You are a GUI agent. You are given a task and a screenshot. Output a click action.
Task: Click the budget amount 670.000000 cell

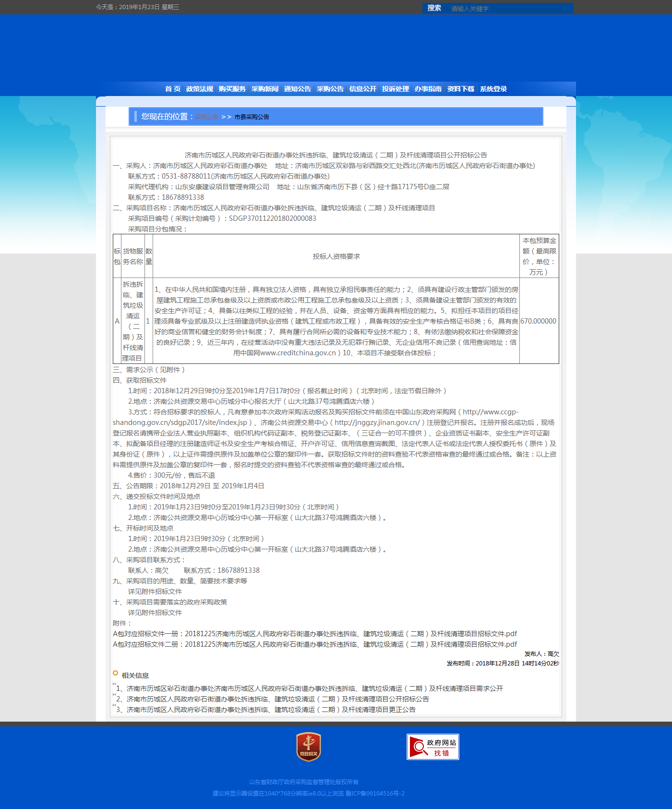(539, 321)
